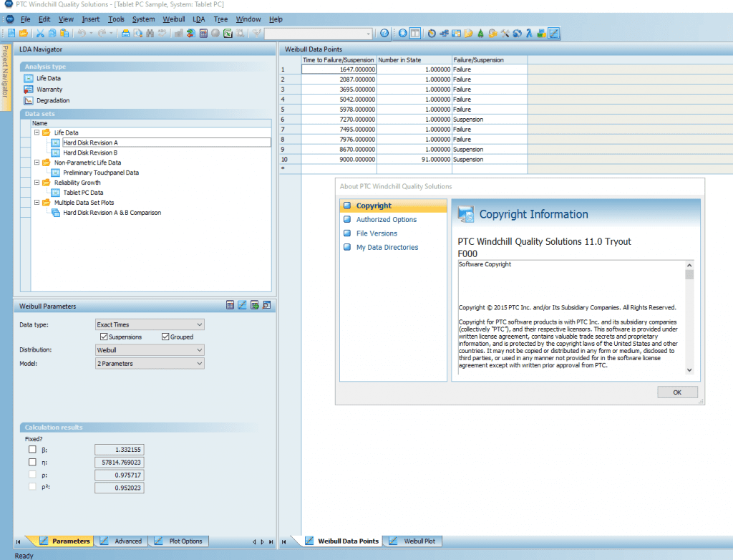Select the Warranty analysis type icon
733x560 pixels.
point(29,90)
